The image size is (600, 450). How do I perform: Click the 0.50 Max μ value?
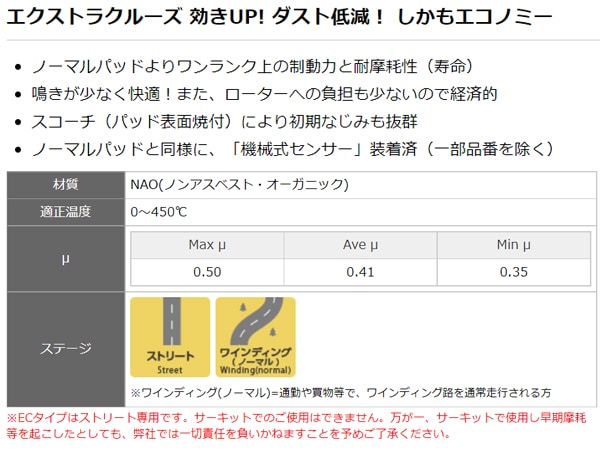click(208, 271)
